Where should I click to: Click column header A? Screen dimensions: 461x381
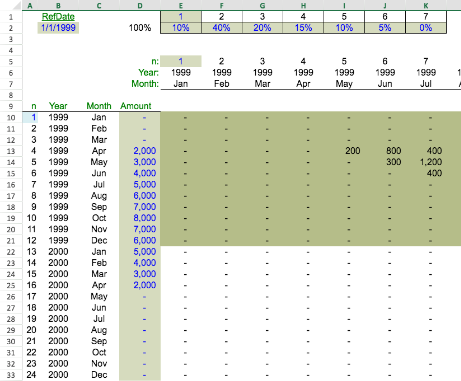(30, 5)
